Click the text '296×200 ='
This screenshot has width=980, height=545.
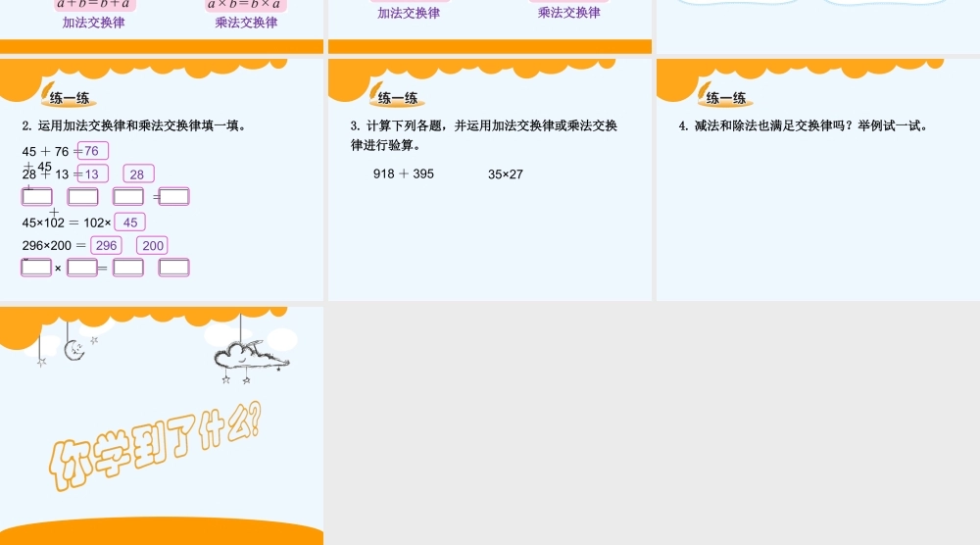tap(54, 246)
